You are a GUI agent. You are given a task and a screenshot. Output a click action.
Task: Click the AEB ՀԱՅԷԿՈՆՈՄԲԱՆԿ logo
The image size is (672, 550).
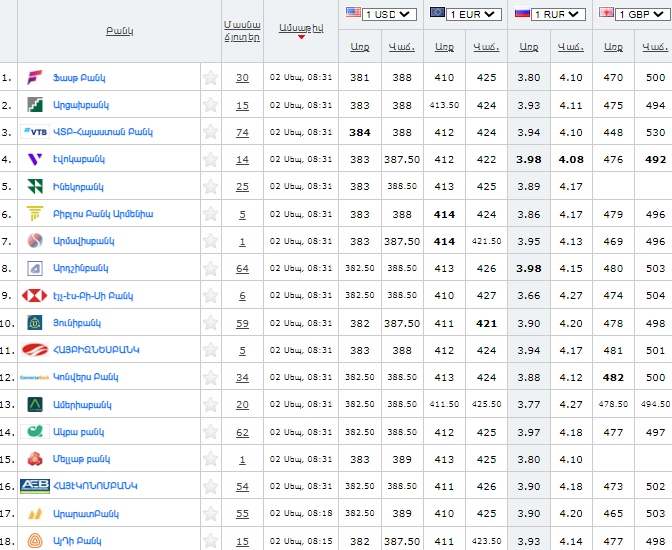35,486
